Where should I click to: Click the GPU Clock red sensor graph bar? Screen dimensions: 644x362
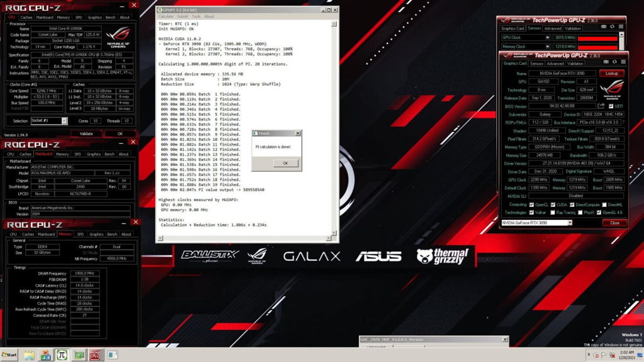pos(597,38)
